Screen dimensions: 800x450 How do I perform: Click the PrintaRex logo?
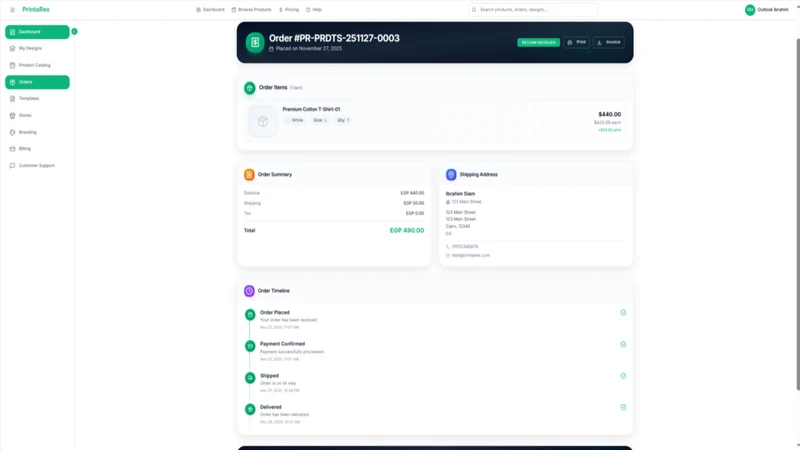tap(36, 10)
